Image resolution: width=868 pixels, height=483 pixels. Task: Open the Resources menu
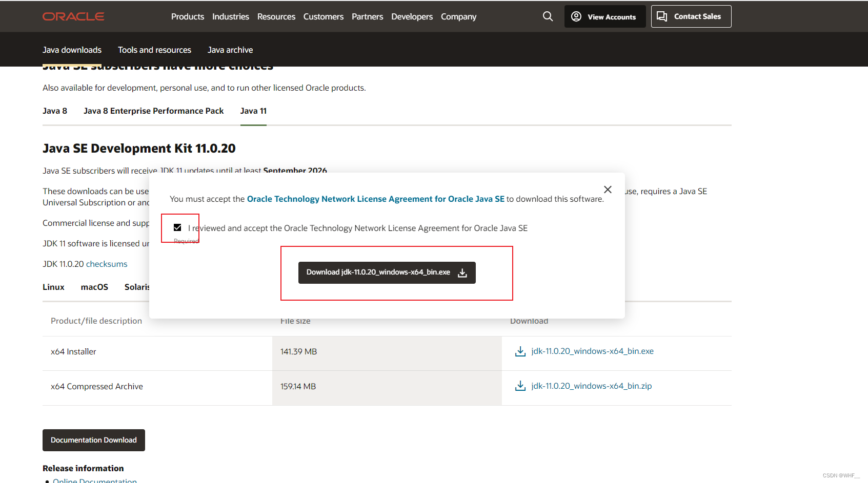(276, 17)
